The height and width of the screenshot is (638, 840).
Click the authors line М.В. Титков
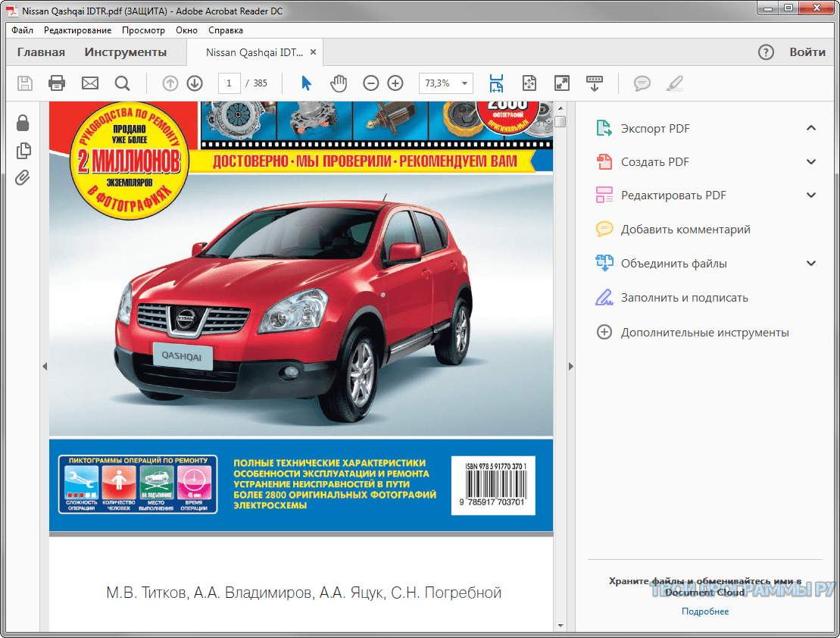[x=304, y=593]
